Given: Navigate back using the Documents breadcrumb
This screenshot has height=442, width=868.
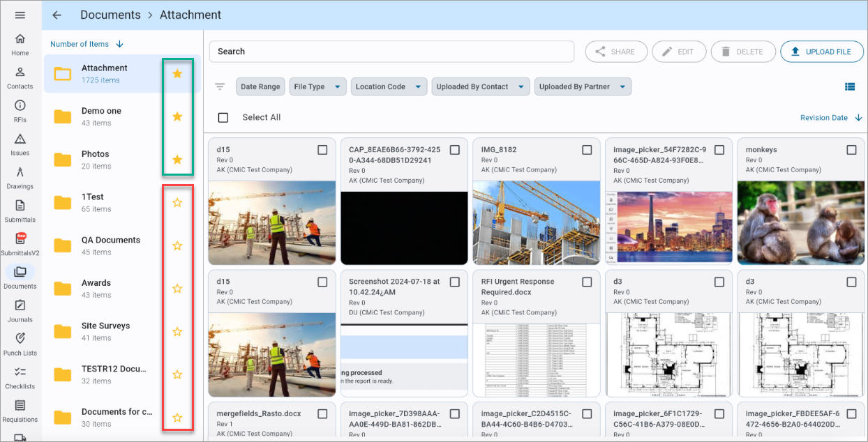Looking at the screenshot, I should 110,15.
